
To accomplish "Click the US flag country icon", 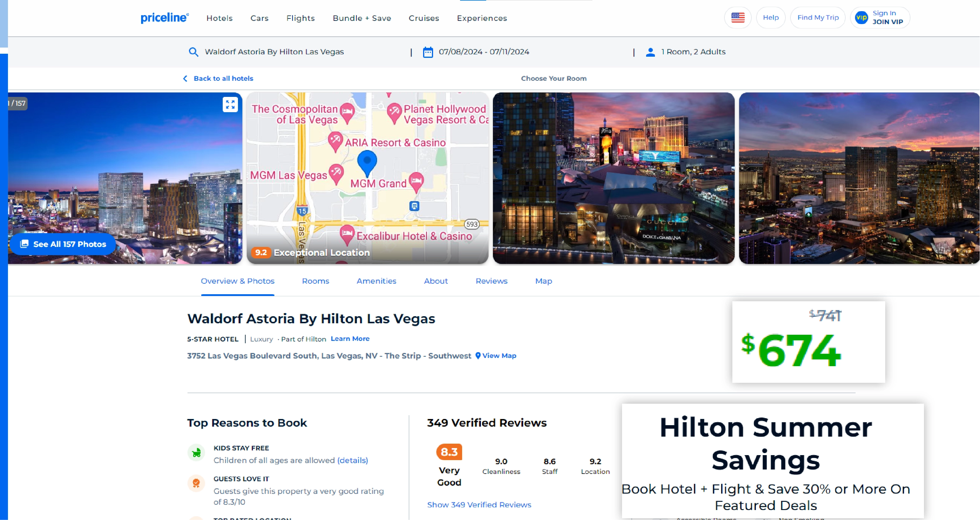I will pyautogui.click(x=738, y=18).
